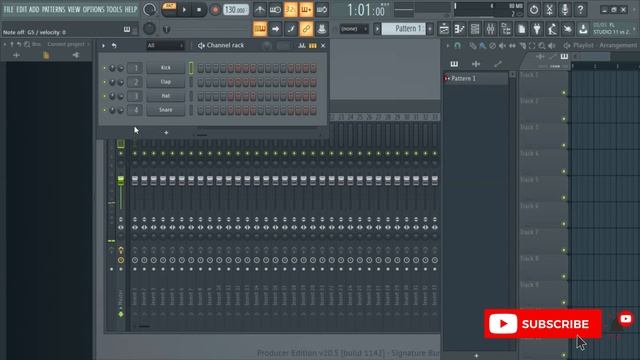
Task: Open the plugin picker plug icon
Action: coord(537,29)
